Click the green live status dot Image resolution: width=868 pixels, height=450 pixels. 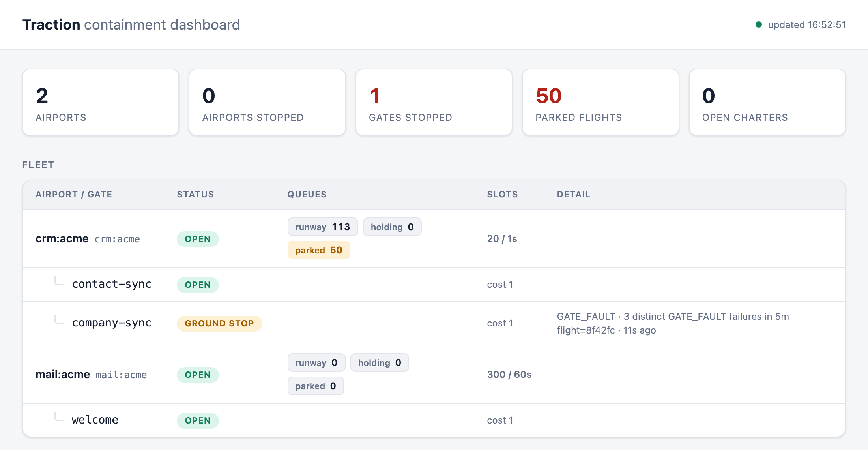758,24
